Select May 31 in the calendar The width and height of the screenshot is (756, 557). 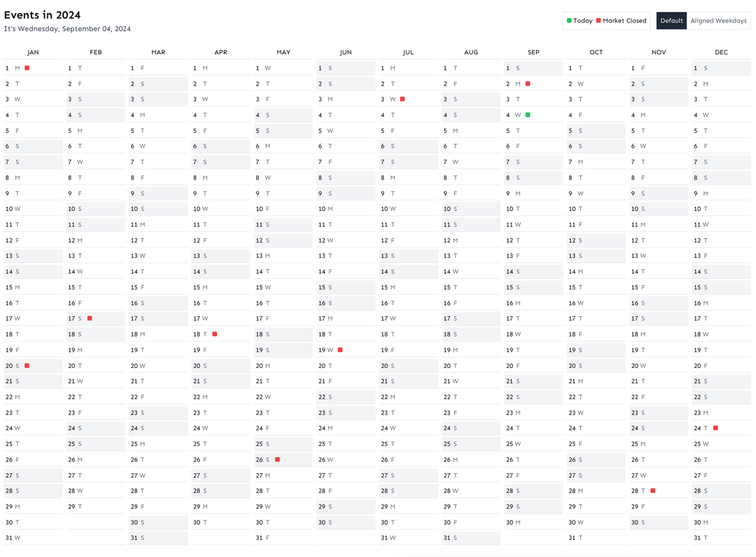coord(283,537)
